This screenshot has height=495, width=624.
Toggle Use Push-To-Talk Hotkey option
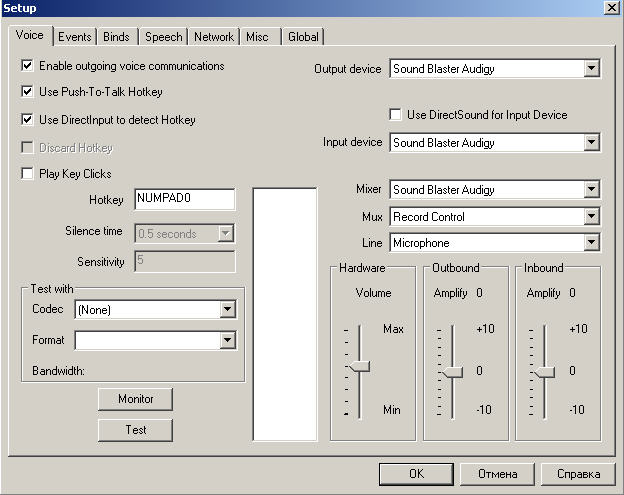pos(27,92)
